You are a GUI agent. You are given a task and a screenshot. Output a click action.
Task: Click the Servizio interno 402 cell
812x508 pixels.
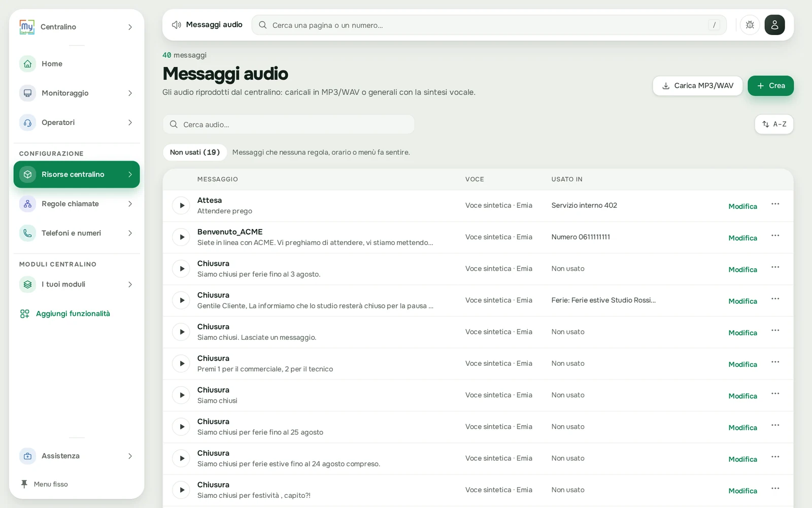(584, 206)
